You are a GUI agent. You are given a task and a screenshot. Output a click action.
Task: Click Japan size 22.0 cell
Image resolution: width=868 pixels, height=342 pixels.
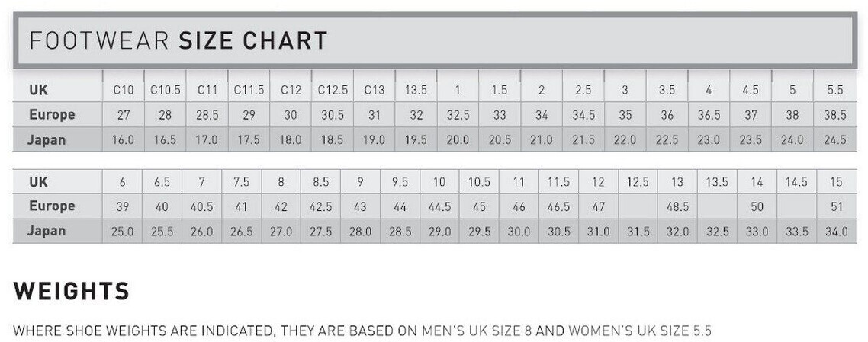(625, 140)
